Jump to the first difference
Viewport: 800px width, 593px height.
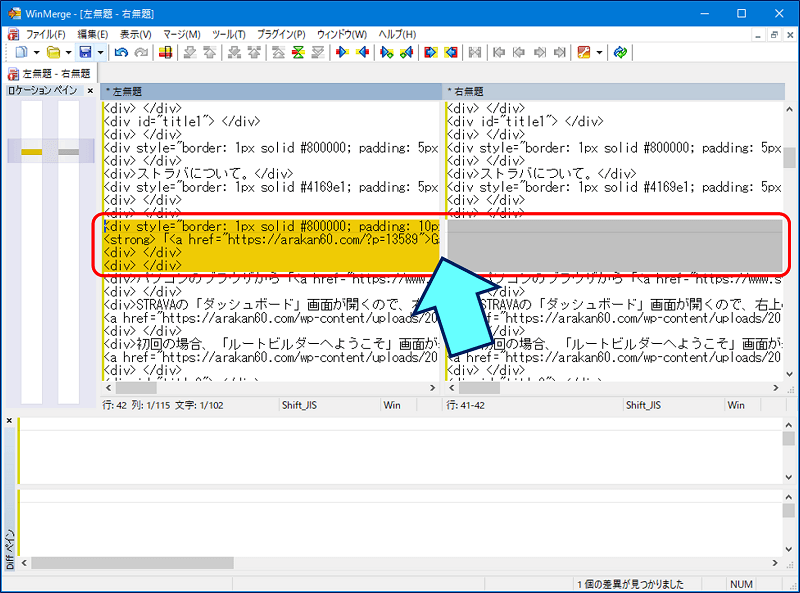[x=279, y=52]
